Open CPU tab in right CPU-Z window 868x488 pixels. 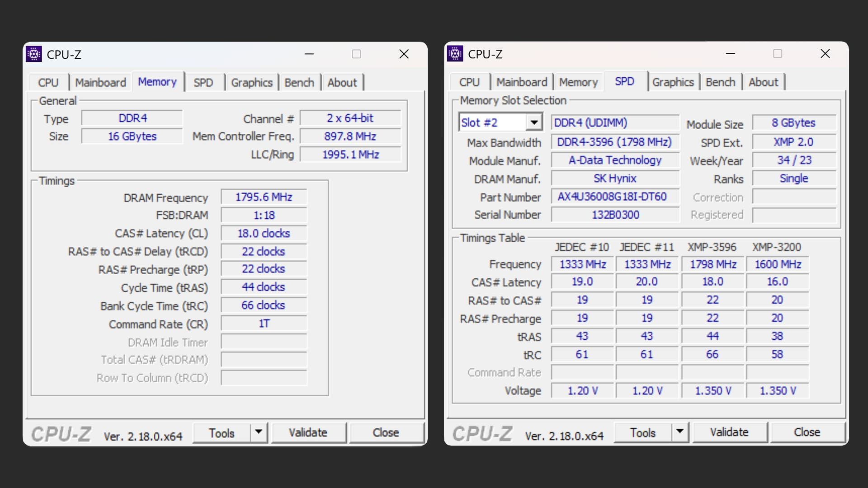pos(469,82)
